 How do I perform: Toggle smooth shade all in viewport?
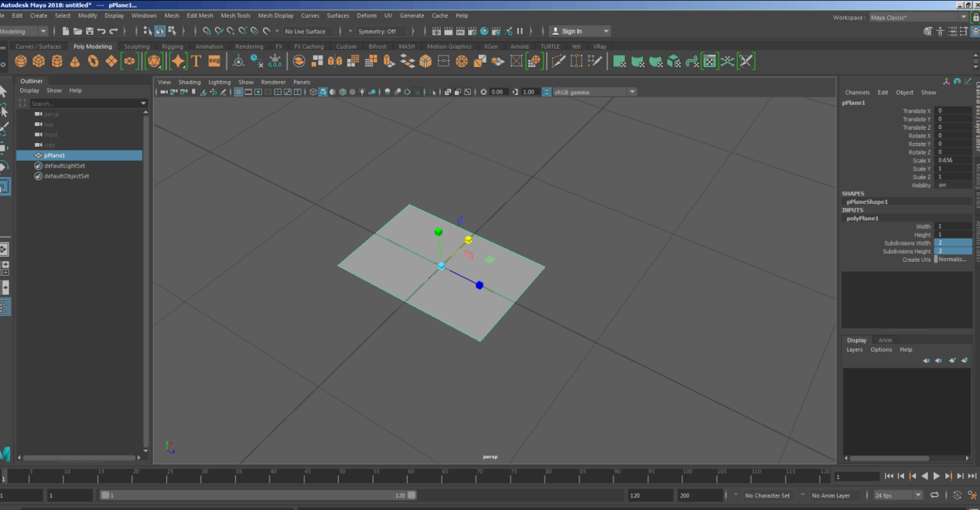[x=323, y=92]
